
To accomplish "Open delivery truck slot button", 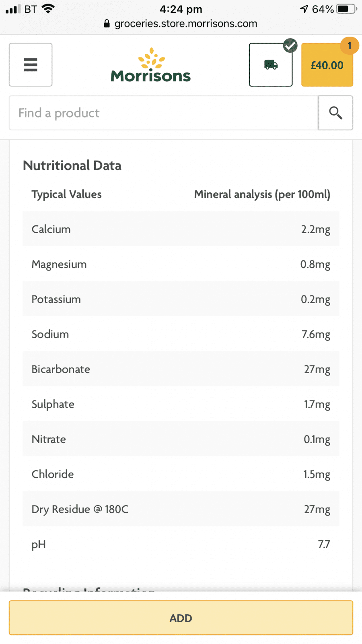I will click(271, 65).
